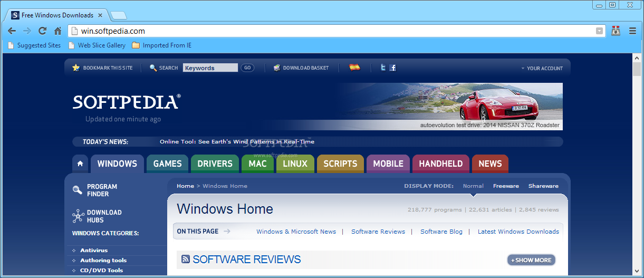This screenshot has width=644, height=278.
Task: Open the Latest Windows Downloads link
Action: click(x=518, y=232)
